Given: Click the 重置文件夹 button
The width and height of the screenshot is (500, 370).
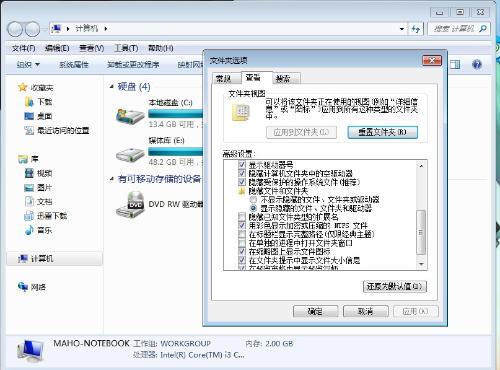Looking at the screenshot, I should (x=382, y=132).
